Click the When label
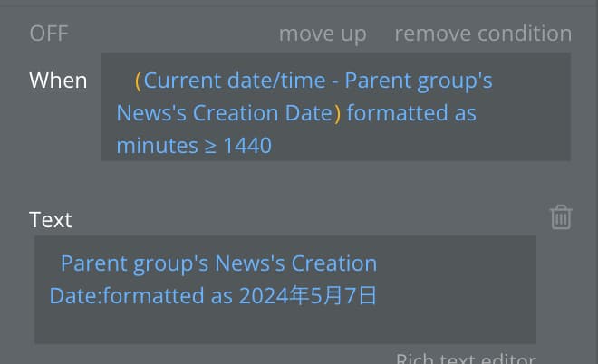The height and width of the screenshot is (364, 598). [x=58, y=81]
